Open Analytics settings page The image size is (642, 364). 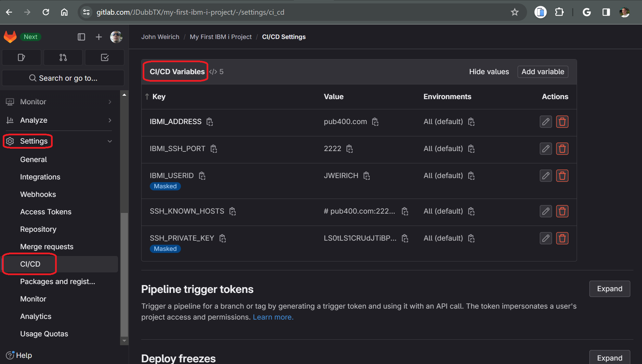36,316
